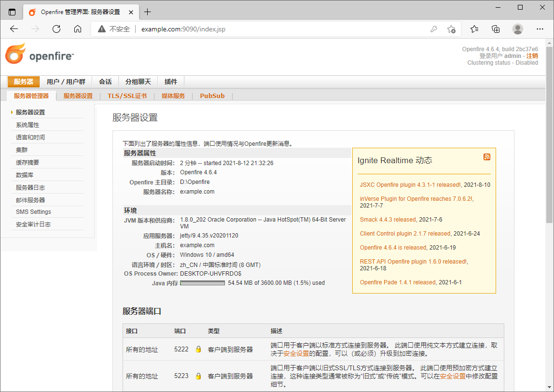Click the 注销 logout link
554x392 pixels.
(x=532, y=56)
